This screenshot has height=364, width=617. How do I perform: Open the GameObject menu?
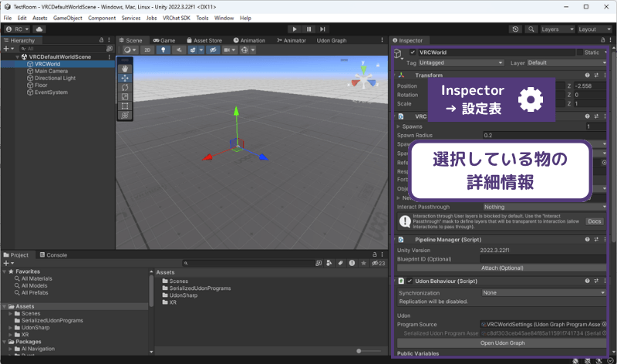click(68, 18)
